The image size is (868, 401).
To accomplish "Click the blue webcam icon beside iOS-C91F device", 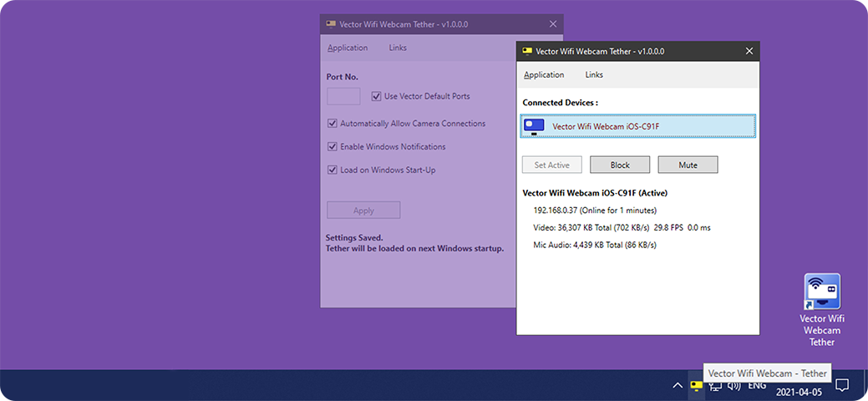I will click(x=534, y=126).
